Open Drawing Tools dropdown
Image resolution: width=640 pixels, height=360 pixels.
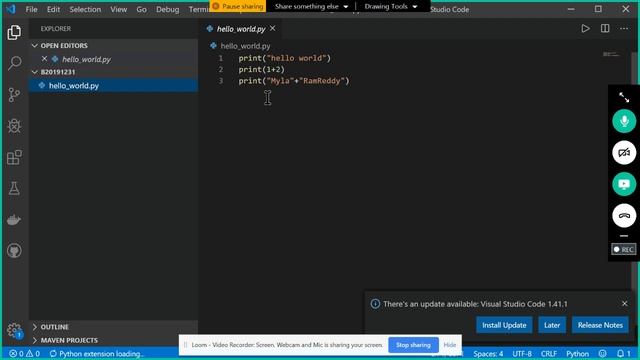(391, 7)
